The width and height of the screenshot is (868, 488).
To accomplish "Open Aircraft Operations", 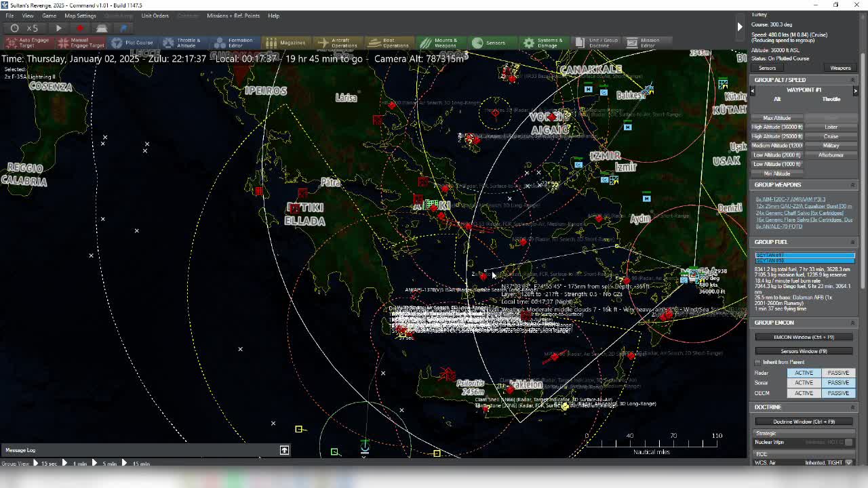I will pos(337,43).
